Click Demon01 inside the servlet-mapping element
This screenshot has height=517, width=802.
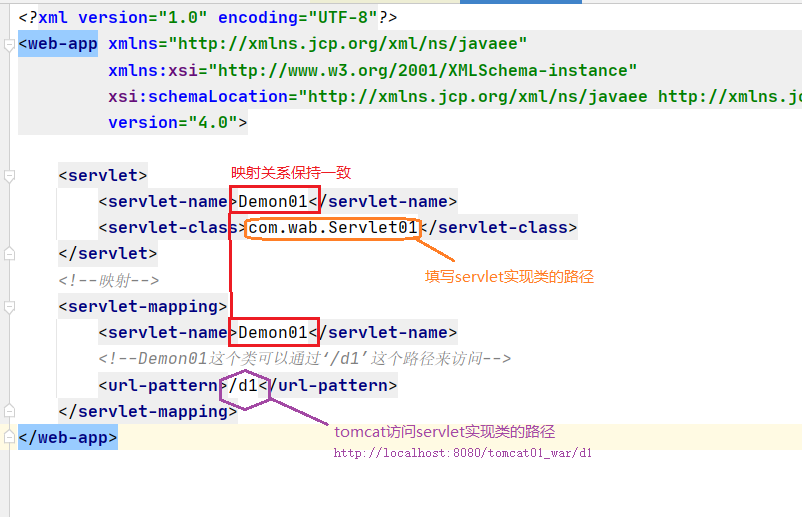point(273,332)
